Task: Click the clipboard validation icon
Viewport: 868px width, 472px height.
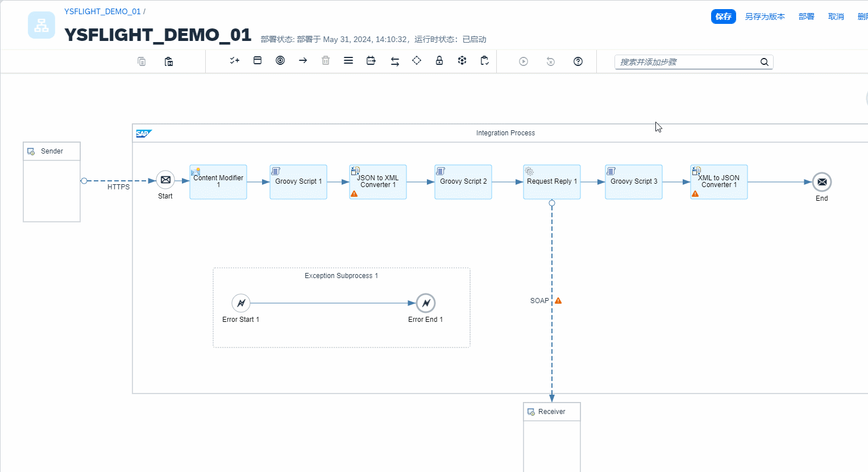Action: coord(484,60)
